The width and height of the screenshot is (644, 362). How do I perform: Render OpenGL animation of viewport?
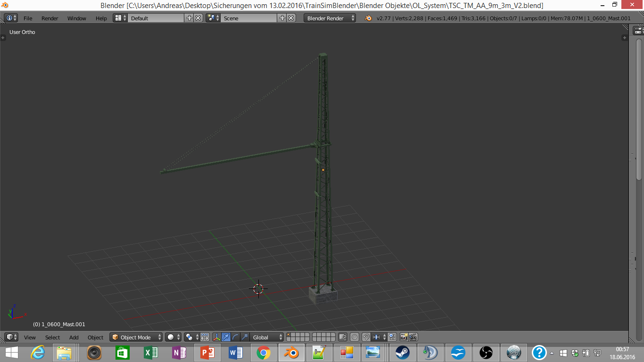point(413,337)
